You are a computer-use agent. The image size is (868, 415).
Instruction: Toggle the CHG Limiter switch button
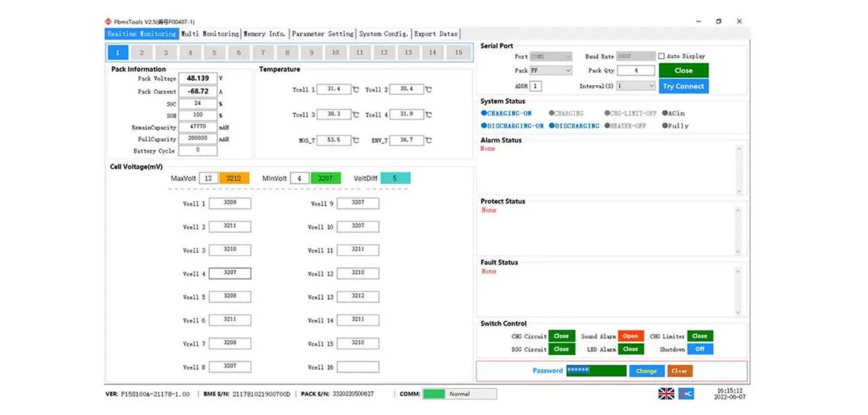pos(700,336)
